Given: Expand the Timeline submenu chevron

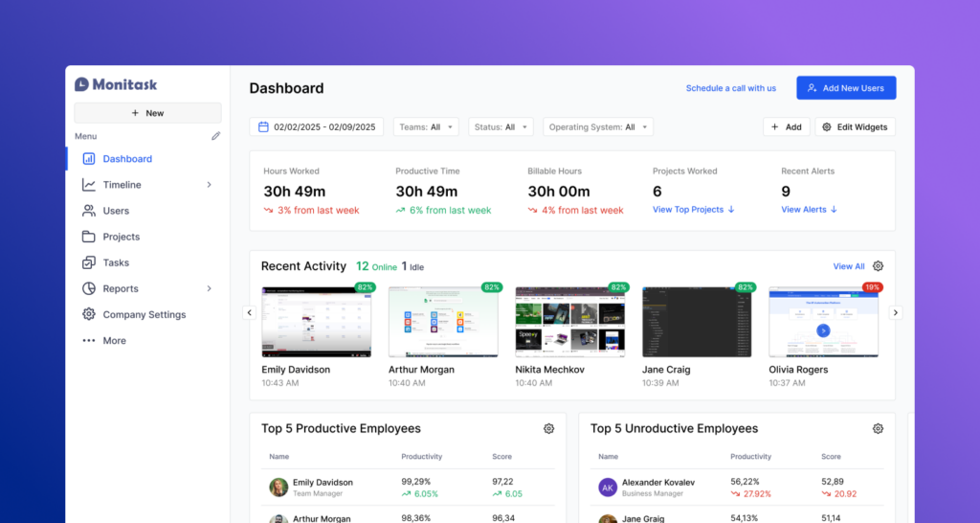Looking at the screenshot, I should pyautogui.click(x=210, y=185).
